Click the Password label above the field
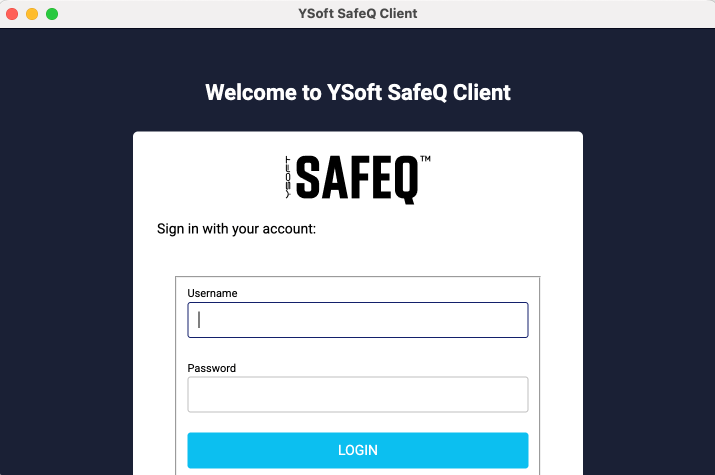Screen dimensions: 715x475 coord(212,368)
